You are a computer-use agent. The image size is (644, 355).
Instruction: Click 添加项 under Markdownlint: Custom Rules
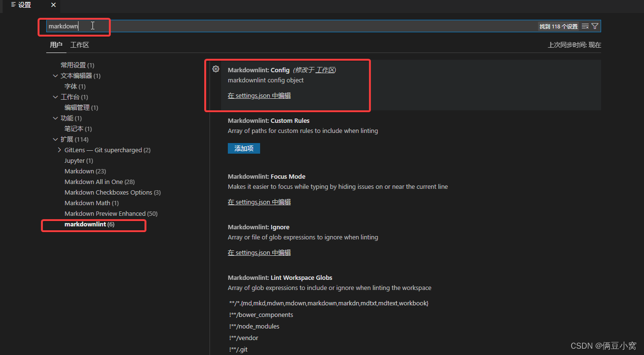pyautogui.click(x=244, y=148)
